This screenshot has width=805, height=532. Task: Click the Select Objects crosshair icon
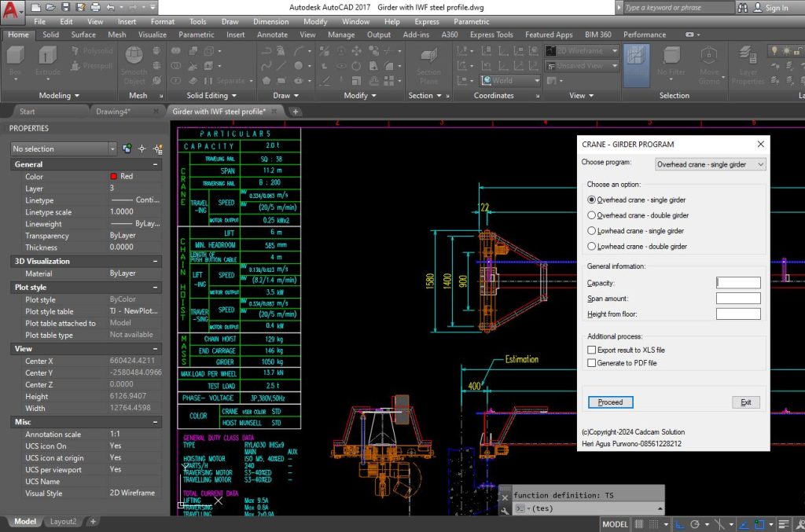[x=142, y=149]
